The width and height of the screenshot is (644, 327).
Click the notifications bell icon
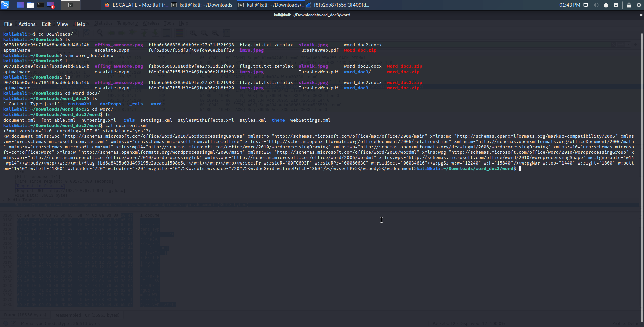(x=606, y=5)
